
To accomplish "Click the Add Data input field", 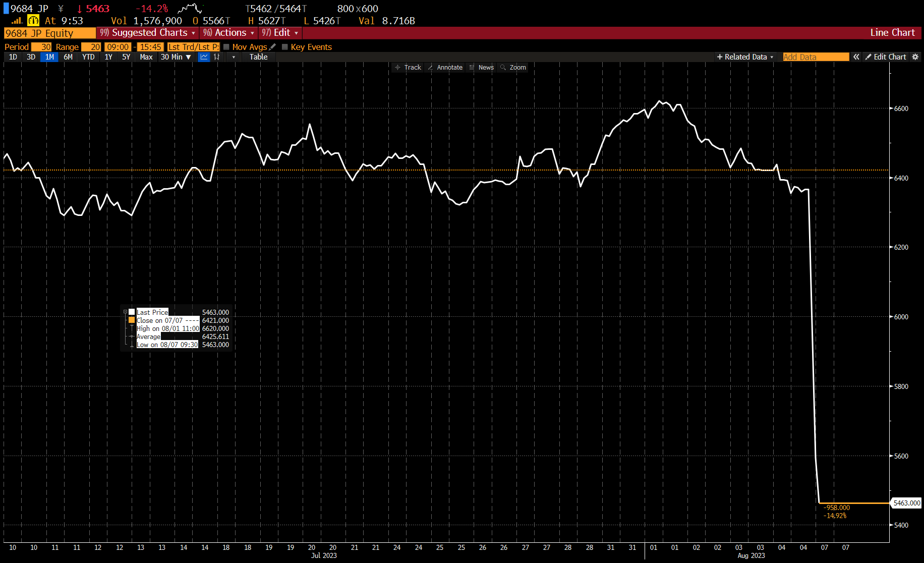I will pos(815,57).
